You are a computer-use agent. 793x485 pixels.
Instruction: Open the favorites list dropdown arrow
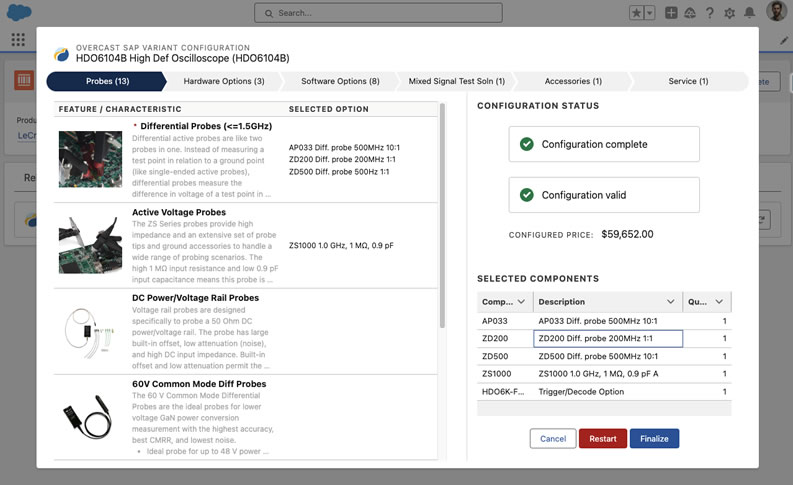click(x=649, y=13)
